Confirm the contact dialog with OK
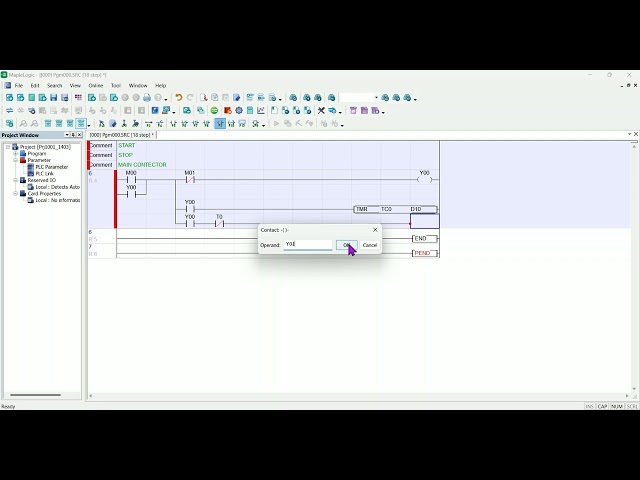640x480 pixels. 347,245
